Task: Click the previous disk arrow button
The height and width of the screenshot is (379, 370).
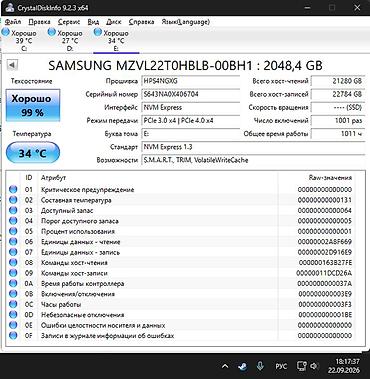Action: pos(12,65)
